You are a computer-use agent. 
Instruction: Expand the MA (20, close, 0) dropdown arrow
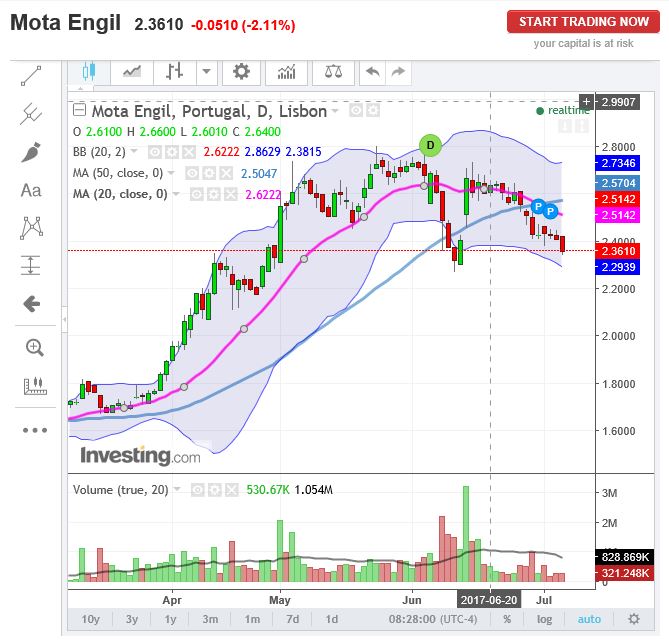coord(176,194)
